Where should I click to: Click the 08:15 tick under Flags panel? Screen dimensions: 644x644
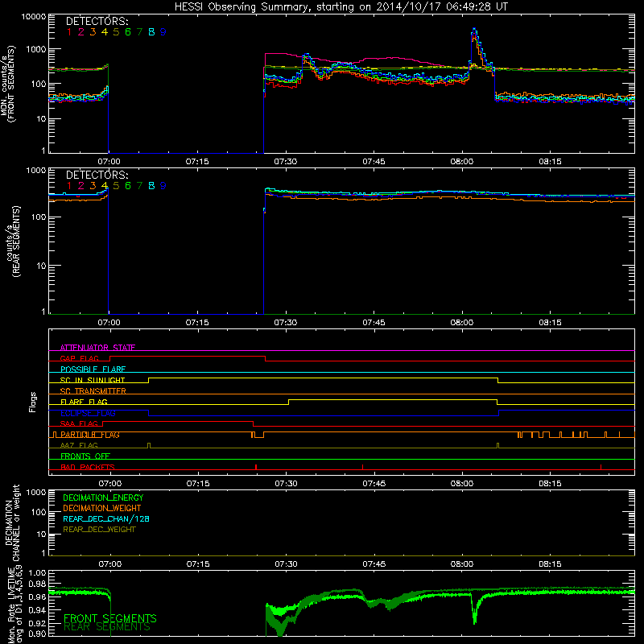click(551, 484)
